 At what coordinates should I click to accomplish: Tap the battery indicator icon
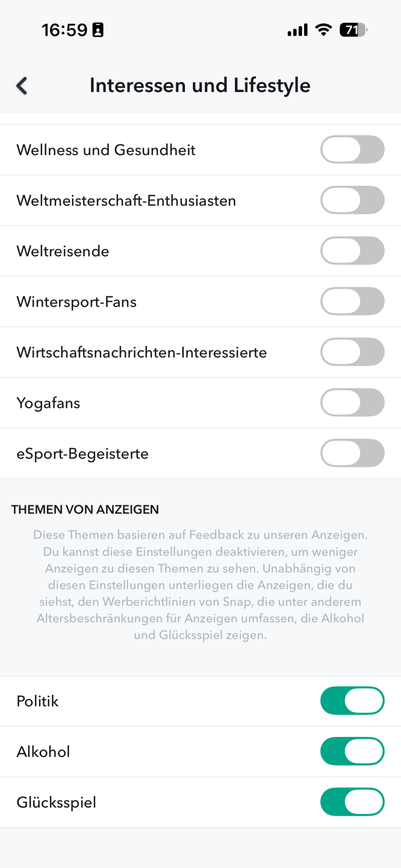354,30
